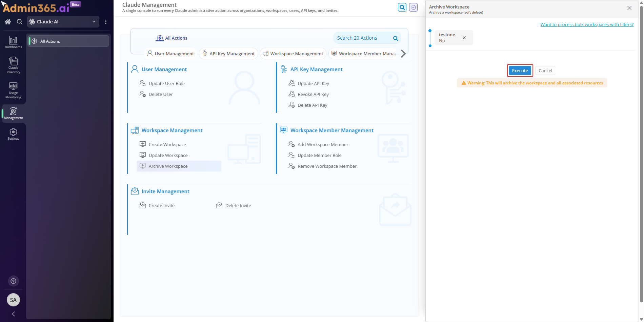Select the All Actions tab
644x322 pixels.
[x=172, y=38]
